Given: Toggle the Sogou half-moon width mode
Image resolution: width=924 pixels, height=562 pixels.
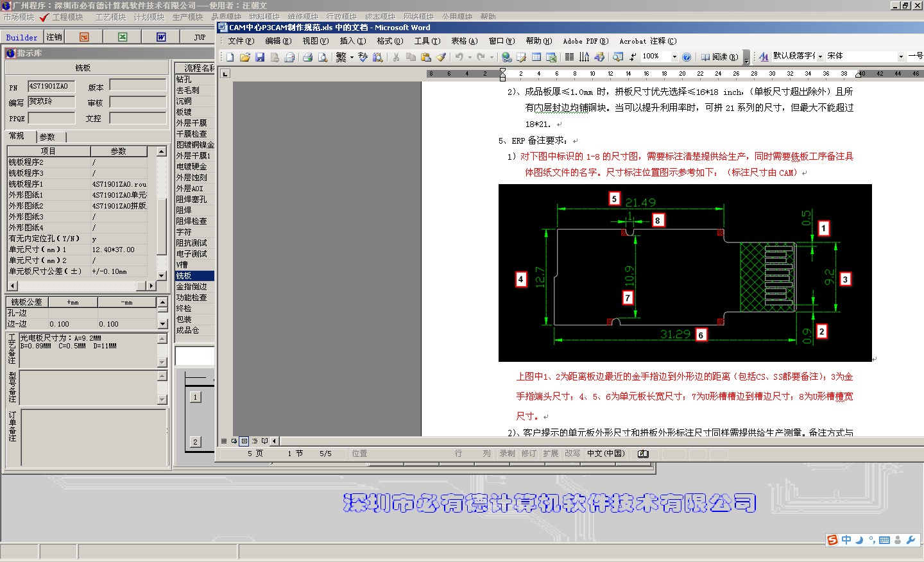Looking at the screenshot, I should click(859, 540).
